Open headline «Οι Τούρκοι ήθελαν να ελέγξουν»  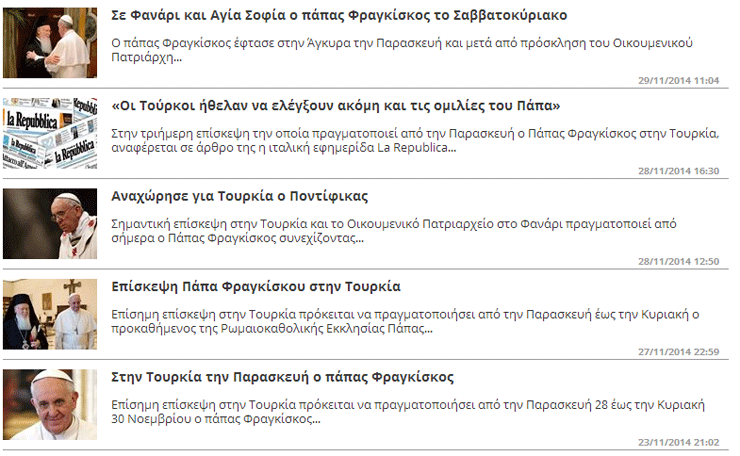336,106
